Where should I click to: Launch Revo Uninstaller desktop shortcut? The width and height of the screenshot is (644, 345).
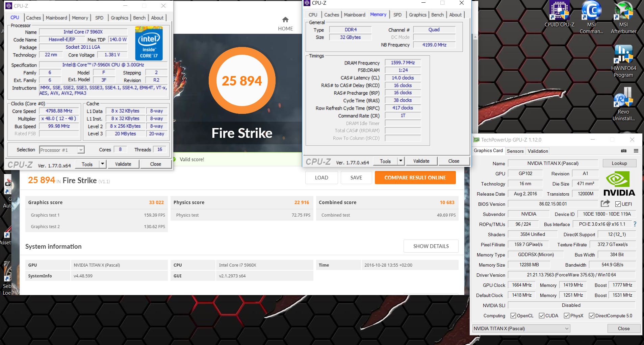coord(623,104)
